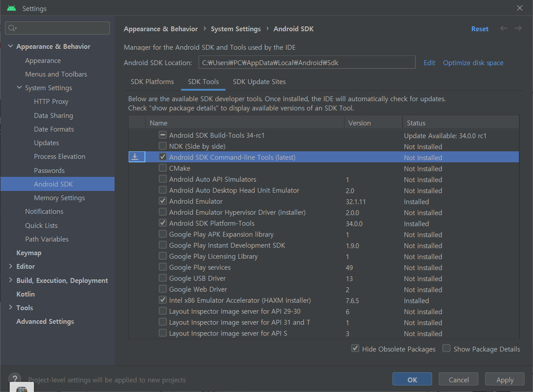Sort table by Status column header

[461, 123]
